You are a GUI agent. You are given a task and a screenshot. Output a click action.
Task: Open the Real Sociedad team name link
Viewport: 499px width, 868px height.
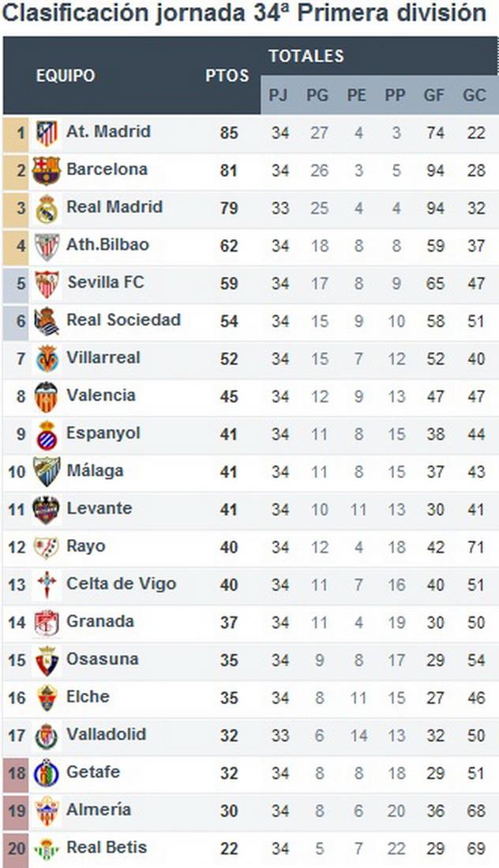pyautogui.click(x=123, y=320)
